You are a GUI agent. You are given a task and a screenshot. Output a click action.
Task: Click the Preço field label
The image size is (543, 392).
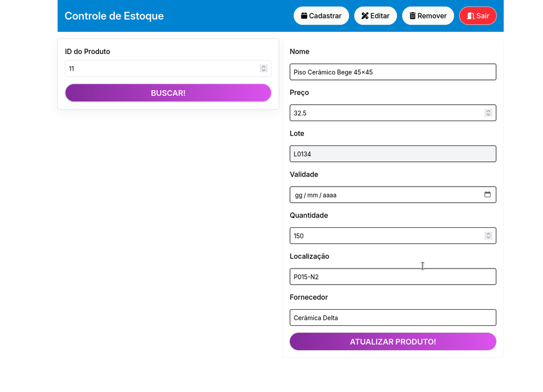click(x=299, y=93)
